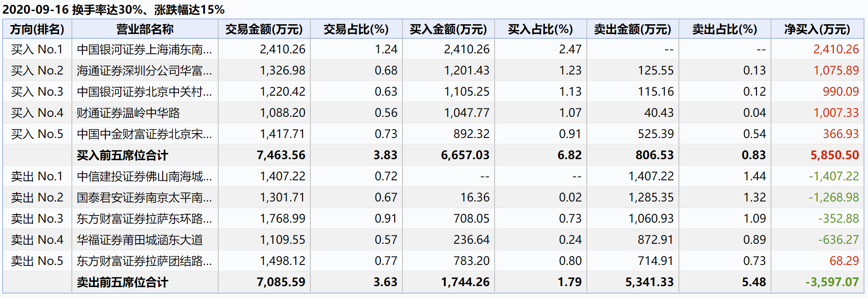Click net buy value -636.27
868x298 pixels.
pyautogui.click(x=838, y=240)
